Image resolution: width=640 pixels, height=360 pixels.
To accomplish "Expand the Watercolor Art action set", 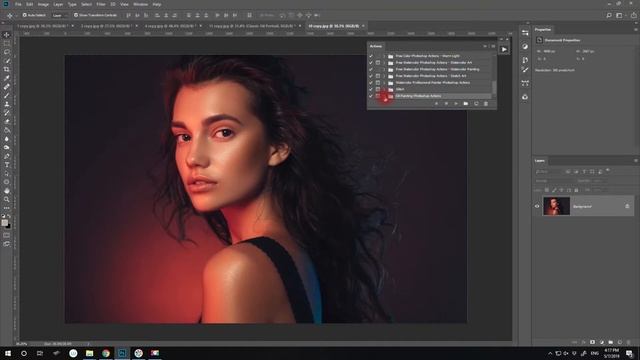I will 384,62.
